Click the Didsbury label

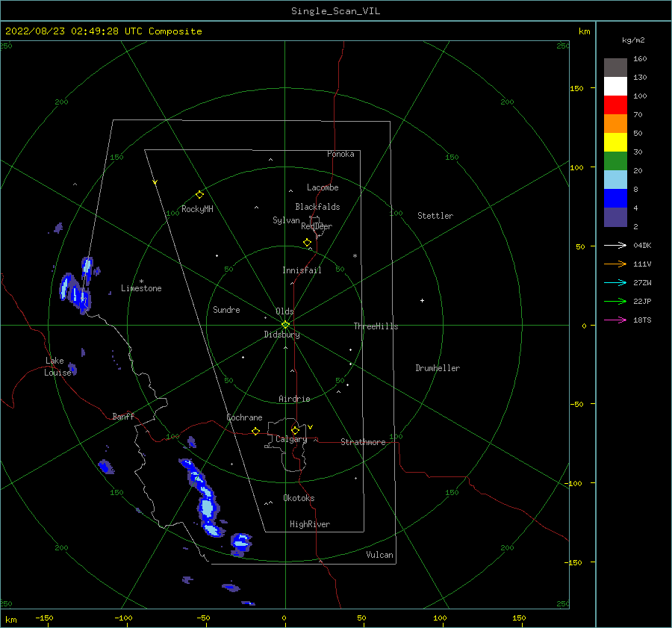[282, 335]
